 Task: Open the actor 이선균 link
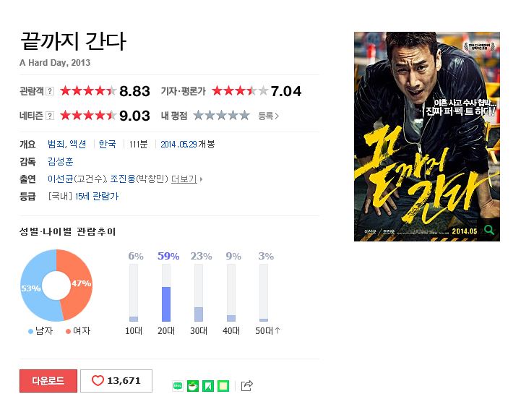[x=61, y=179]
